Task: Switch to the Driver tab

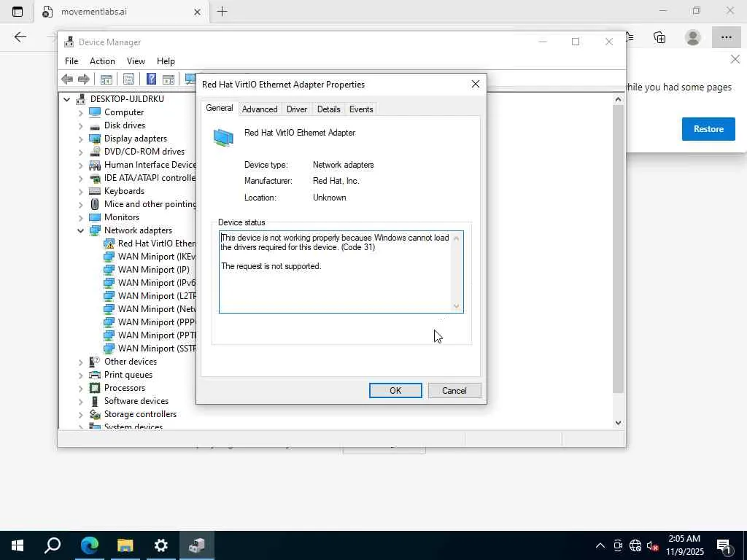Action: click(297, 109)
